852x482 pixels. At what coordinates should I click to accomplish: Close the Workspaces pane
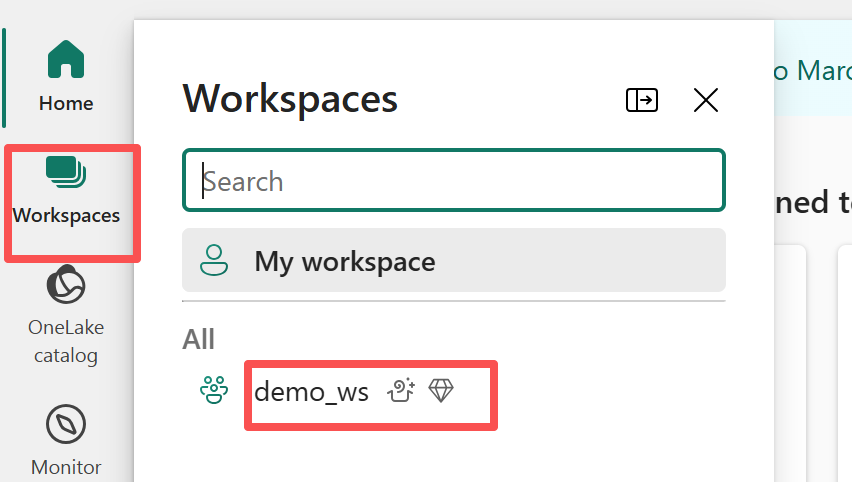tap(706, 100)
